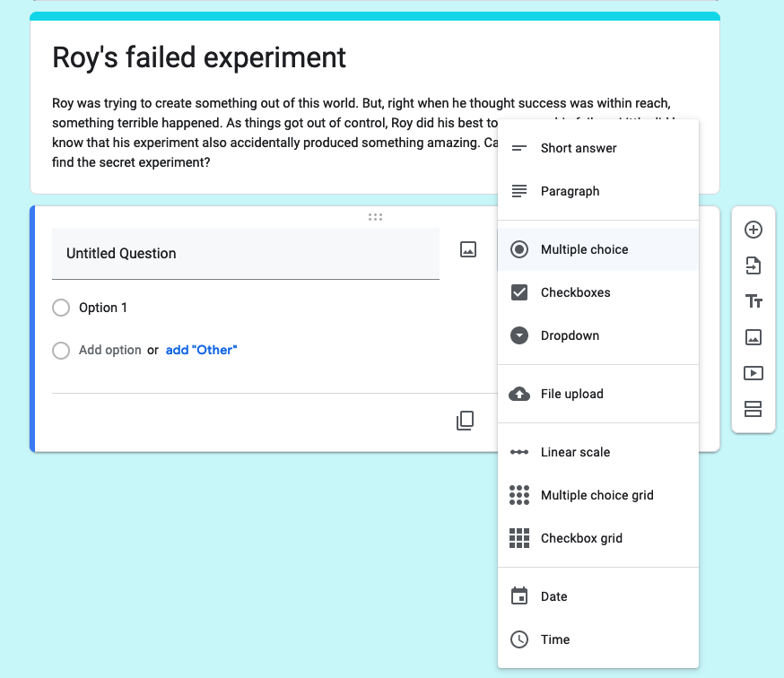Click the drag handle above the question

pos(375,217)
